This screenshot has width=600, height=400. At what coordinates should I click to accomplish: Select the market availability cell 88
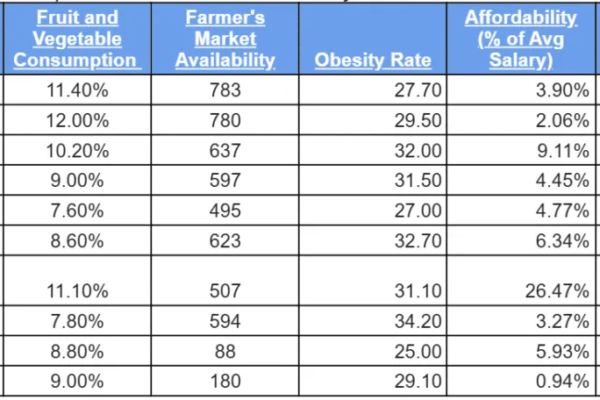[x=225, y=354]
